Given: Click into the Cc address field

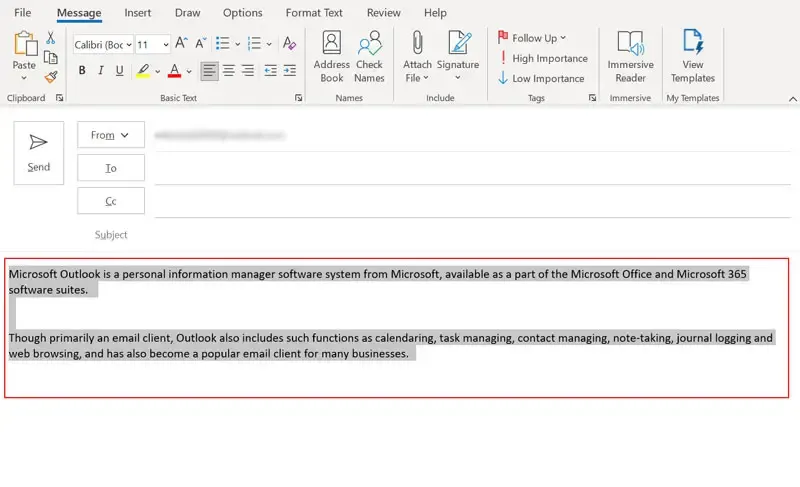Looking at the screenshot, I should pos(472,202).
